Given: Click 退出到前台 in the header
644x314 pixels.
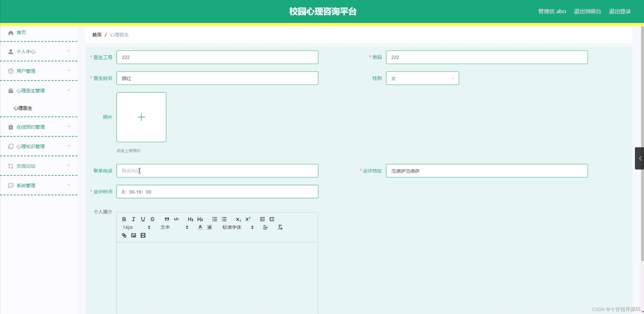Looking at the screenshot, I should (587, 11).
